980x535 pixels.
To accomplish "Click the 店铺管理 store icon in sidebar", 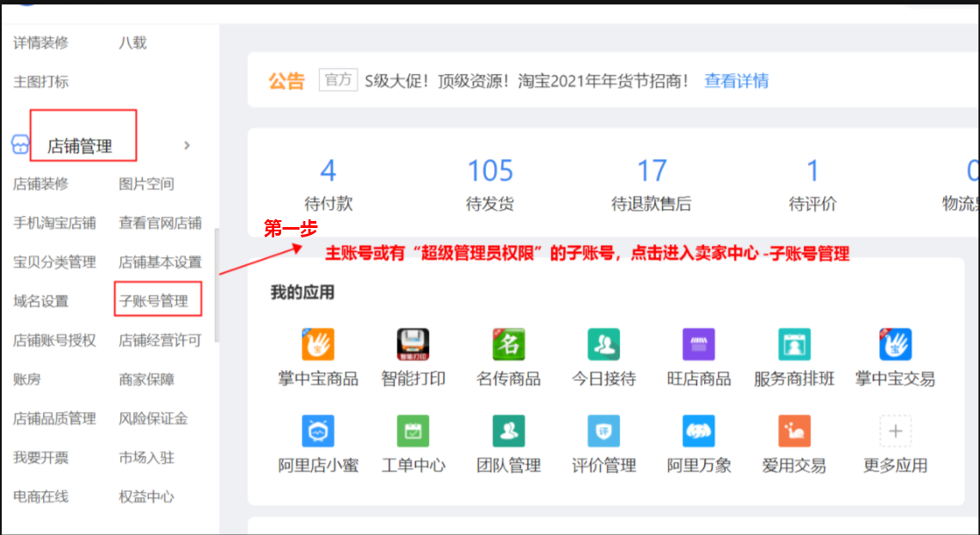I will [x=20, y=145].
